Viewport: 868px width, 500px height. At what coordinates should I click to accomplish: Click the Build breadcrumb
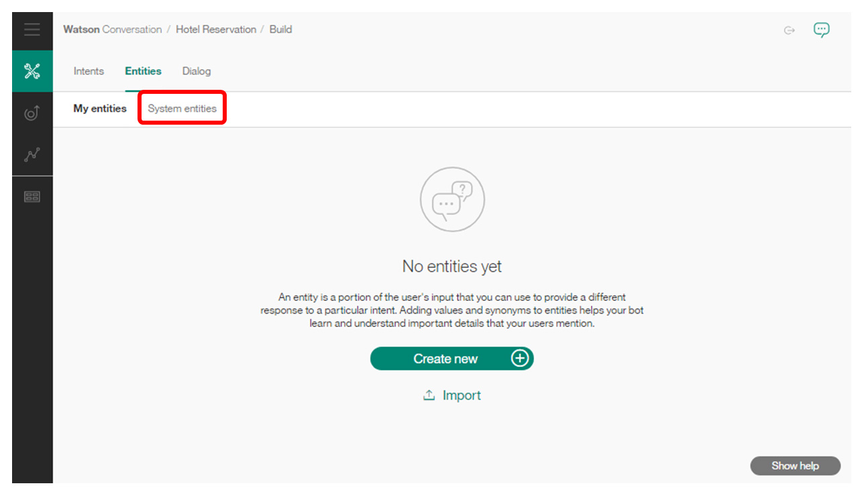pyautogui.click(x=280, y=29)
